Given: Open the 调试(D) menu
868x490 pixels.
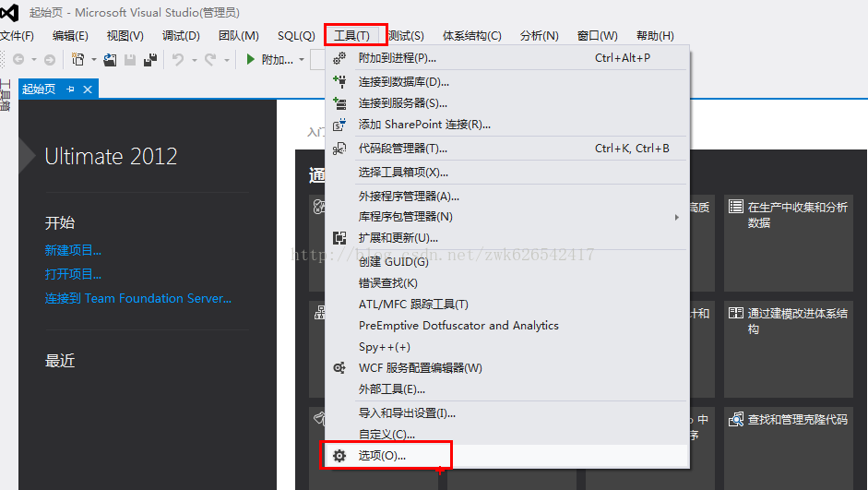Looking at the screenshot, I should coord(181,36).
